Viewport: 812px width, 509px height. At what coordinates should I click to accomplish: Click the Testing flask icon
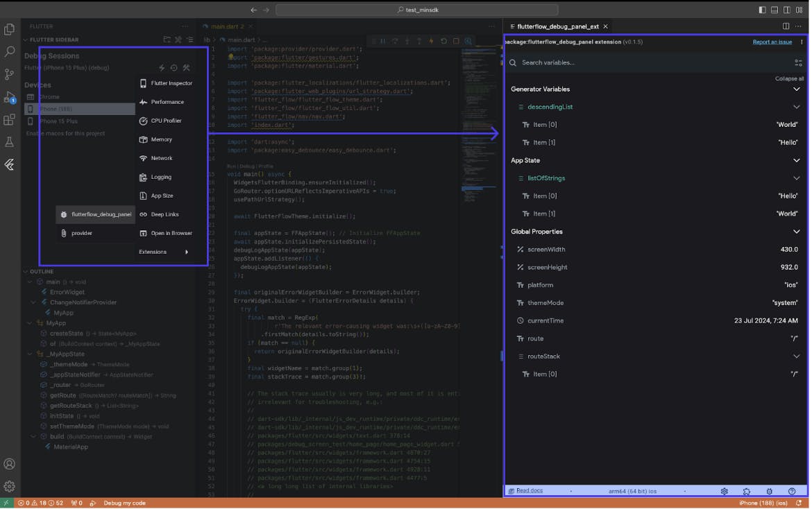tap(10, 142)
